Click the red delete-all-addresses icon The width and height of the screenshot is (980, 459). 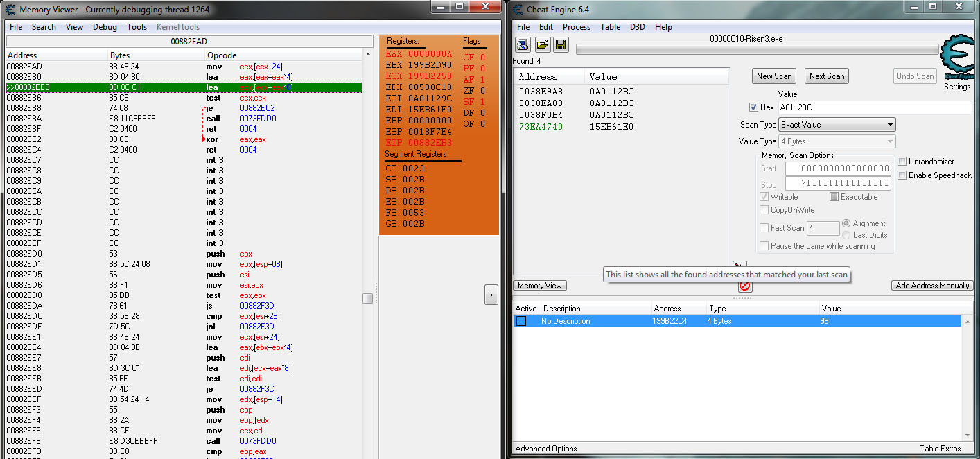coord(744,285)
